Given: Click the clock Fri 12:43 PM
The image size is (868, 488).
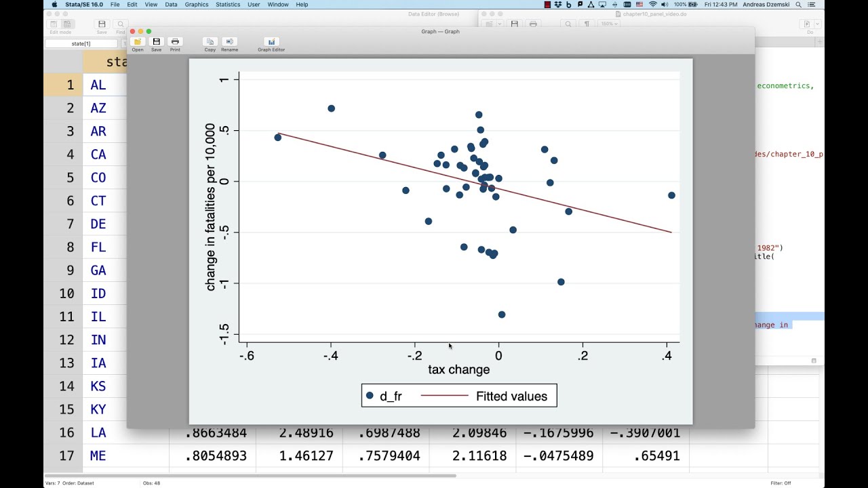Looking at the screenshot, I should click(722, 4).
